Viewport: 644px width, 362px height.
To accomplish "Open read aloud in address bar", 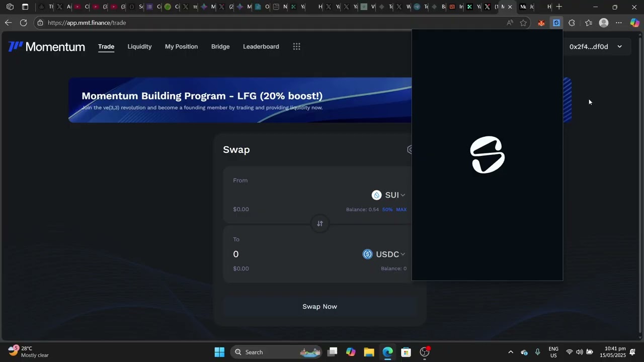I will coord(510,23).
